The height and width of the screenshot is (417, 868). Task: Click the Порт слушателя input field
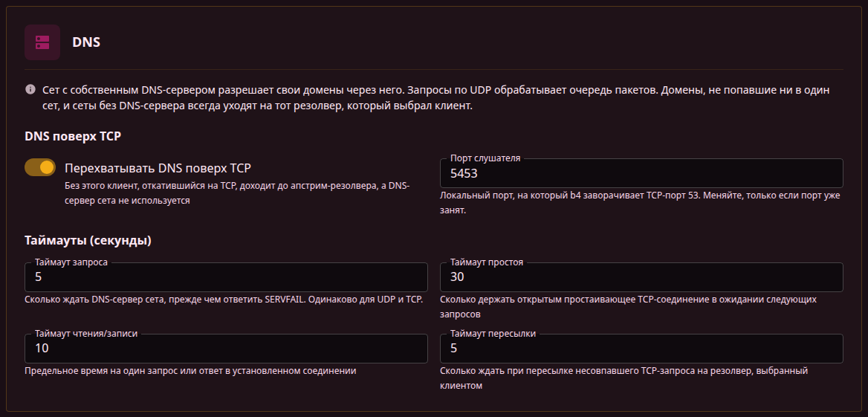coord(641,173)
